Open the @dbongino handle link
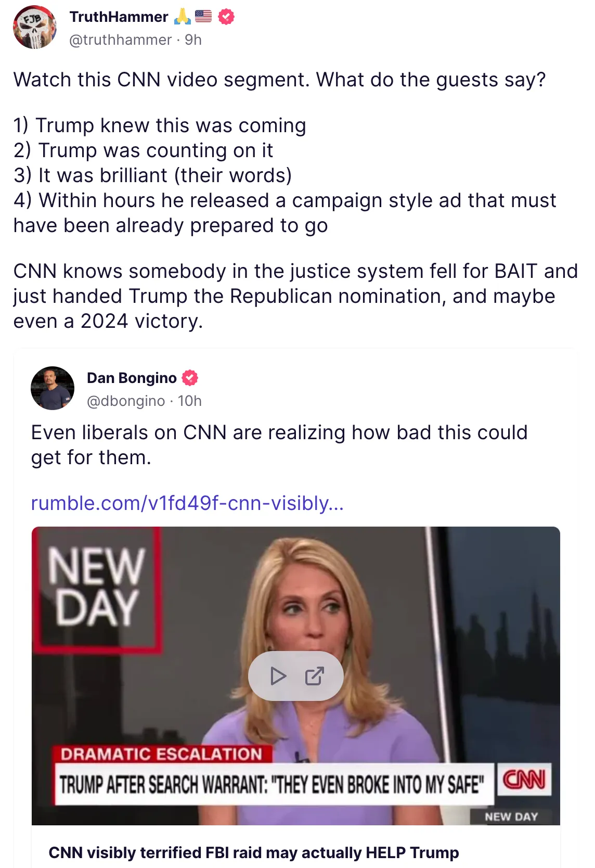 pos(125,401)
